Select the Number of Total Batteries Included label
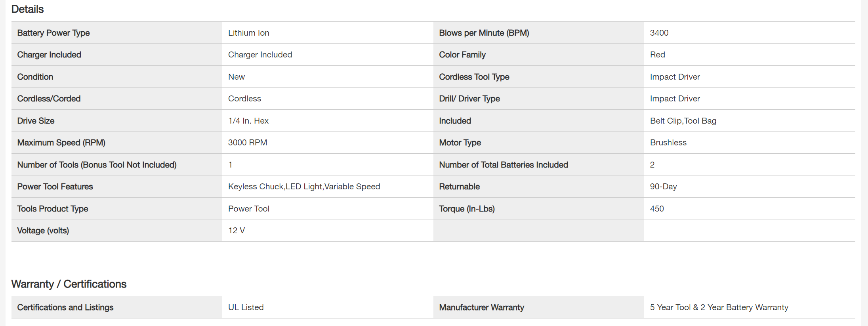The width and height of the screenshot is (868, 326). tap(503, 165)
